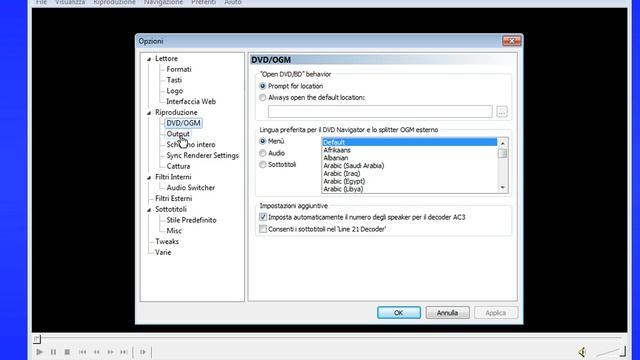The width and height of the screenshot is (640, 360).
Task: Choose the Sottotitoli radio button
Action: (262, 164)
